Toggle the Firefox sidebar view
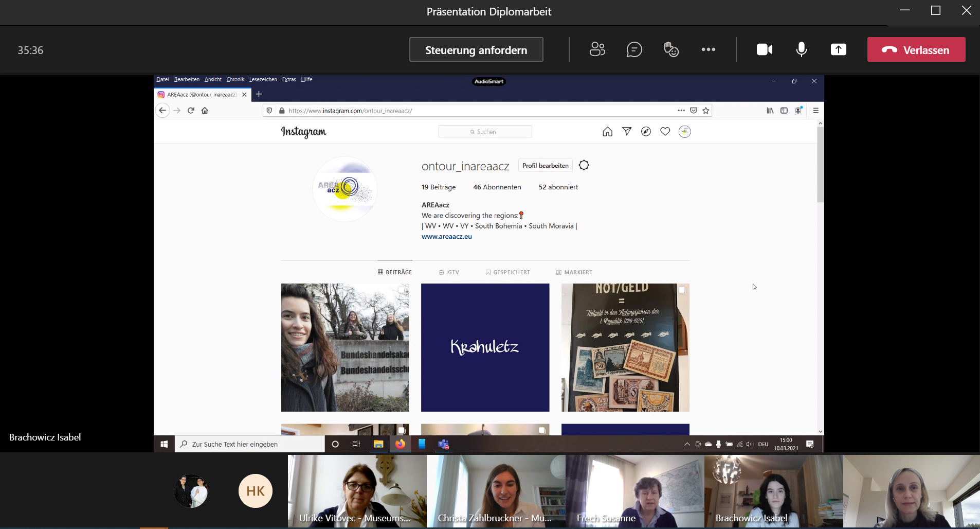Image resolution: width=980 pixels, height=529 pixels. (x=784, y=111)
